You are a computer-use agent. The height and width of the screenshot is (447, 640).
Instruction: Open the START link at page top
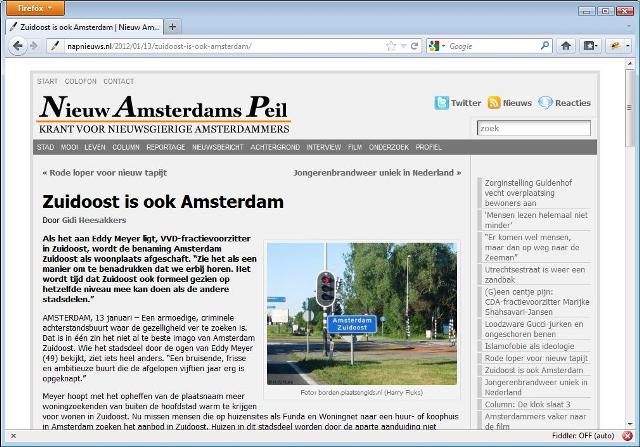[x=47, y=81]
